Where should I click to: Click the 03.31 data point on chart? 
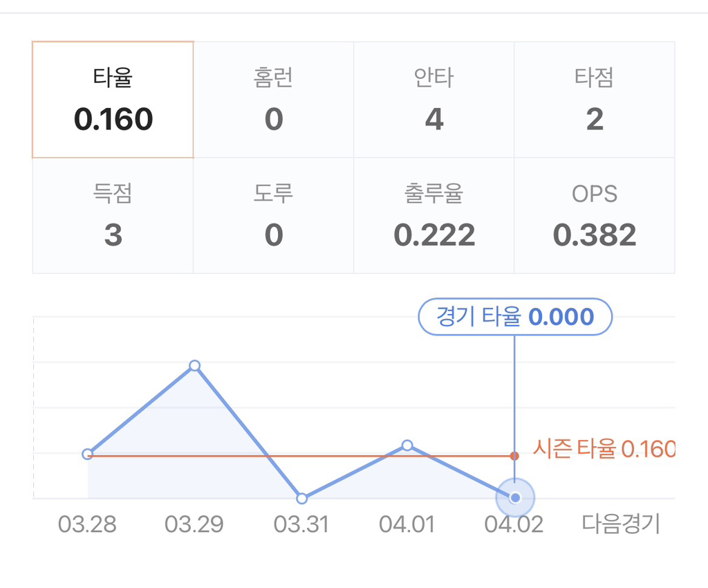pyautogui.click(x=301, y=498)
